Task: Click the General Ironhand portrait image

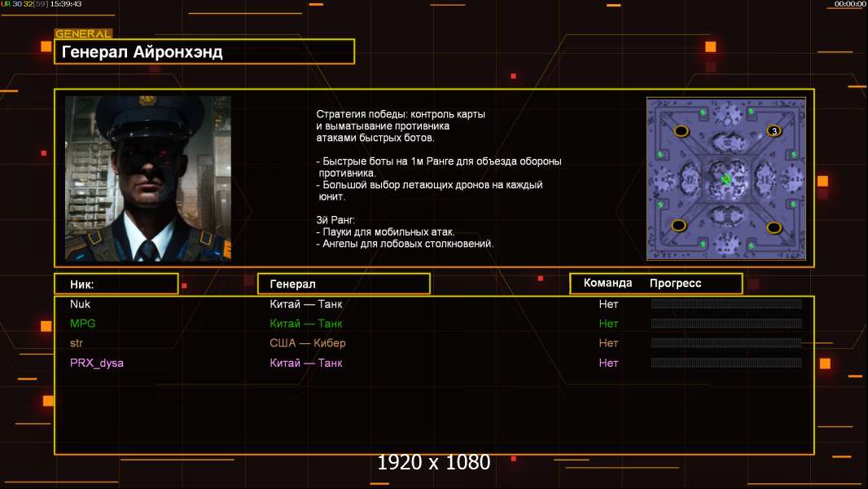Action: click(148, 178)
